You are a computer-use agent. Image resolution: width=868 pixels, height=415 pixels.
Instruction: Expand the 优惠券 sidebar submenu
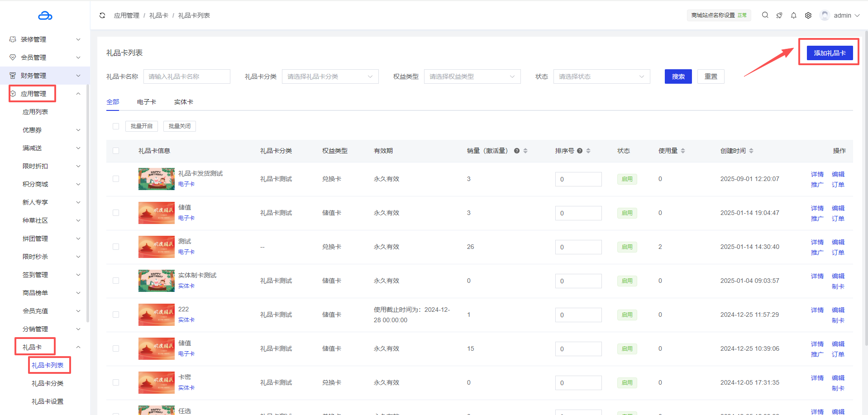click(x=50, y=130)
